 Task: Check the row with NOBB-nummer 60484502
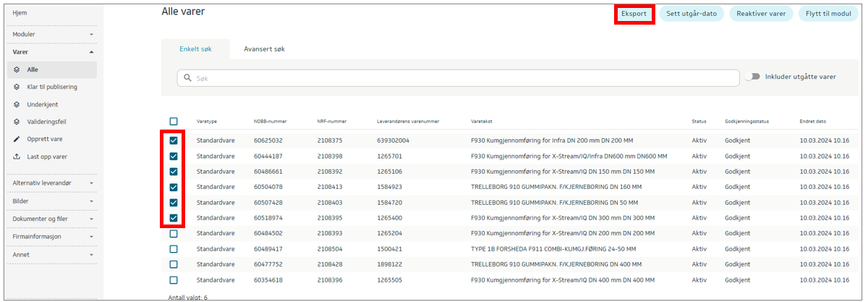click(x=174, y=233)
